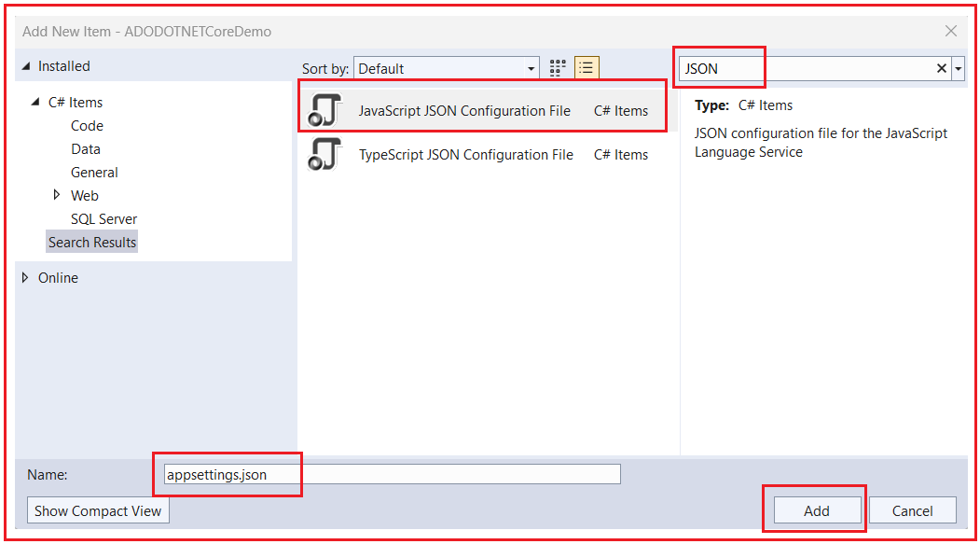Switch to small icons list view
Screen dimensions: 980x544
pyautogui.click(x=587, y=67)
